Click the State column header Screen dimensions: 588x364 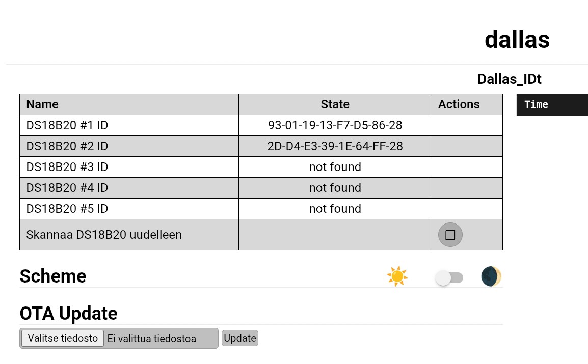[335, 104]
